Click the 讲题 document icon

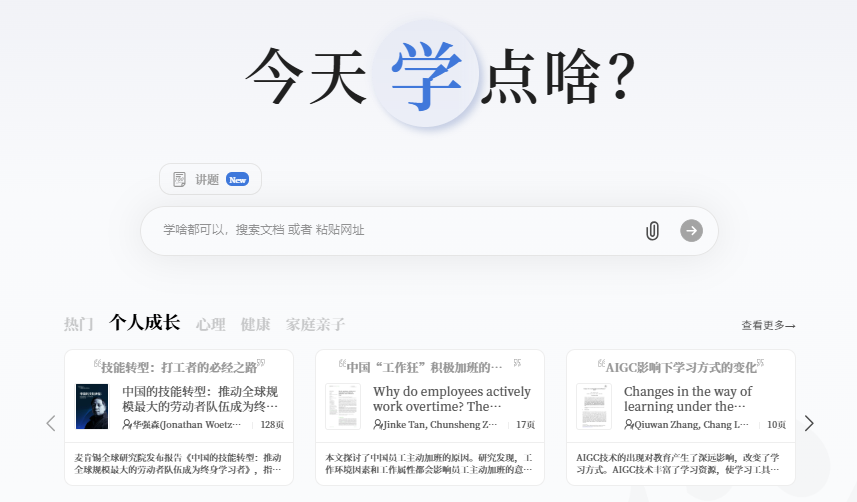pos(179,179)
